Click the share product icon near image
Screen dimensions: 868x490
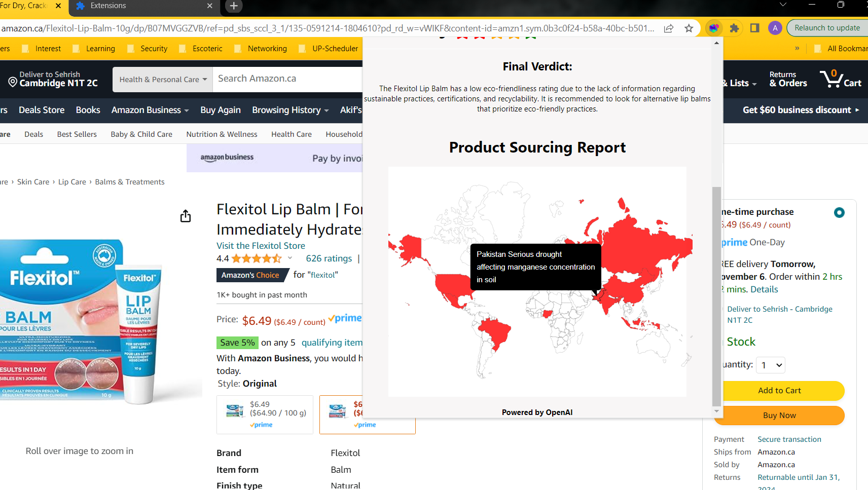[x=186, y=216]
